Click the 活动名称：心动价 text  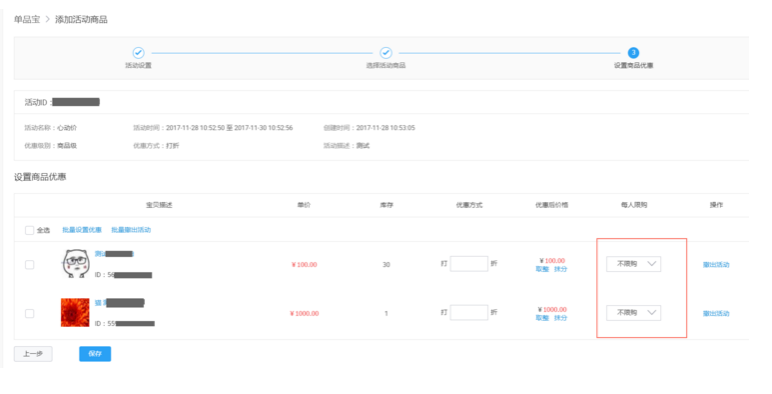51,128
